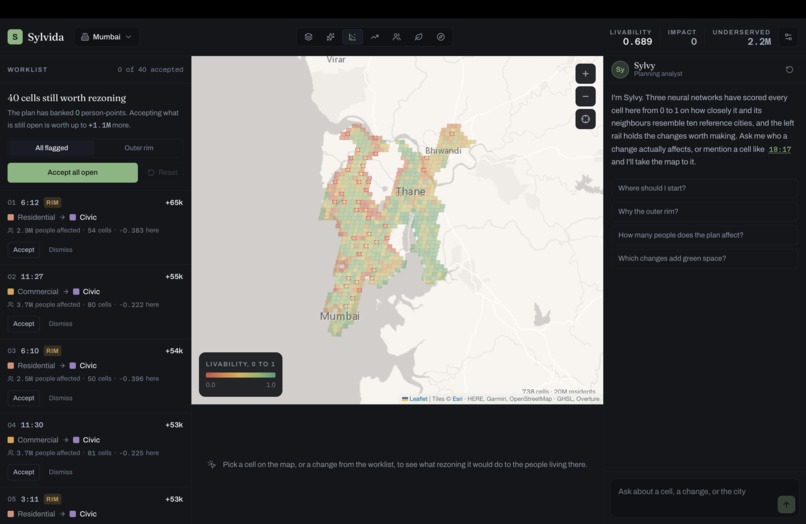
Task: Open the Esri attribution link
Action: click(x=457, y=399)
